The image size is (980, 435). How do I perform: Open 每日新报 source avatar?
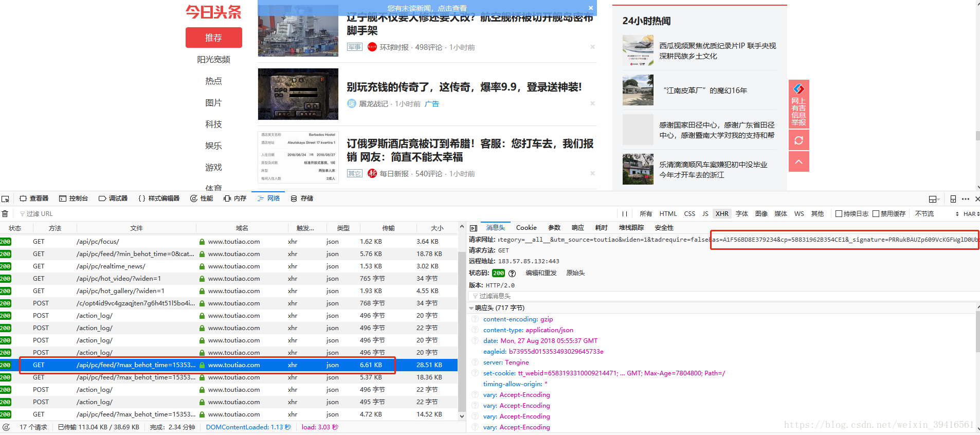click(x=372, y=173)
